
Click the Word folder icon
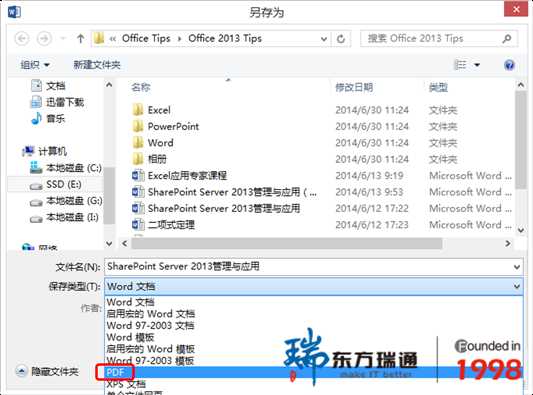138,142
